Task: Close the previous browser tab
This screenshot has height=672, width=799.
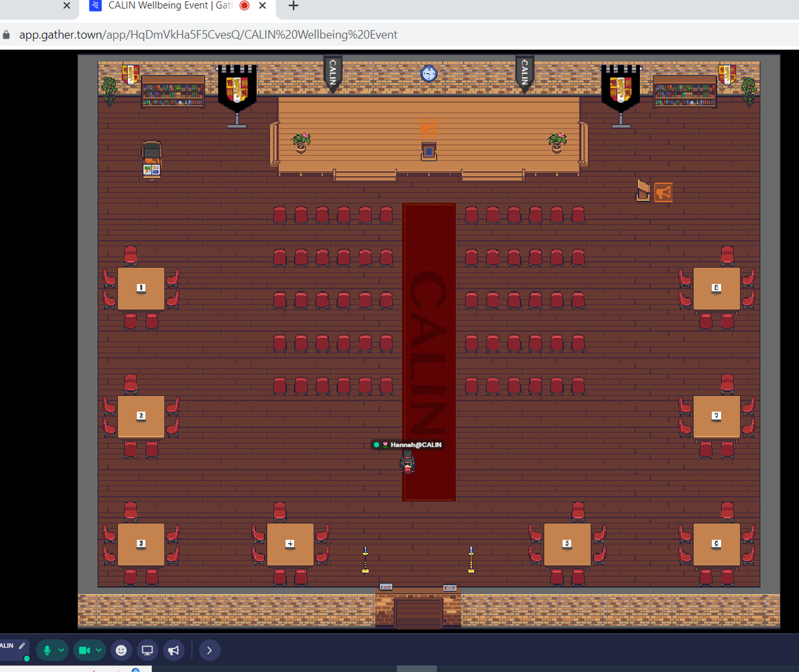Action: [67, 5]
